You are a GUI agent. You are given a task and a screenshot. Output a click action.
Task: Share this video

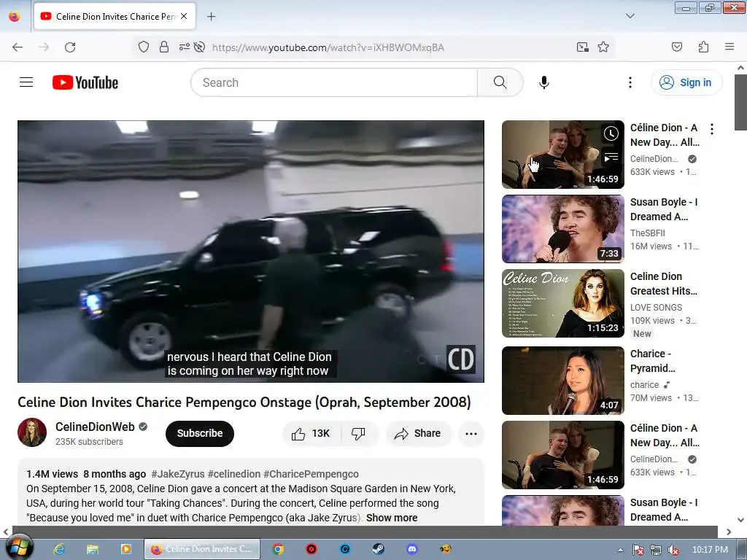pos(418,433)
